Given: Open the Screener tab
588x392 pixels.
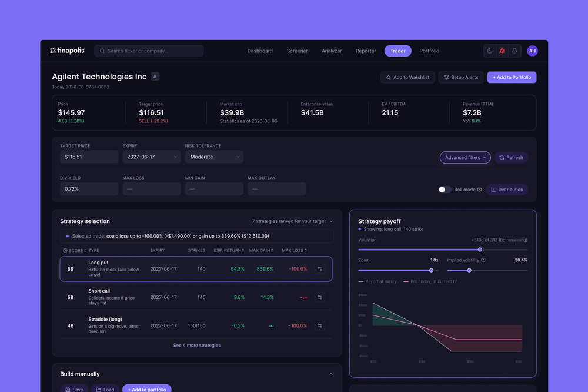Looking at the screenshot, I should point(297,51).
